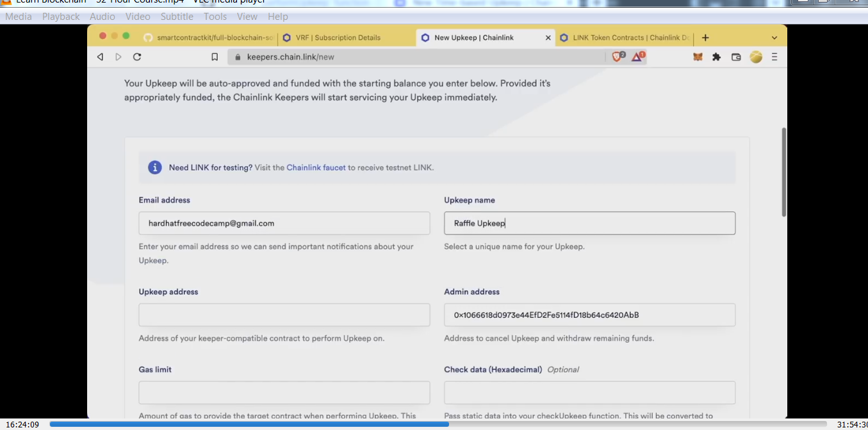This screenshot has width=868, height=430.
Task: Bookmark this page
Action: point(215,57)
